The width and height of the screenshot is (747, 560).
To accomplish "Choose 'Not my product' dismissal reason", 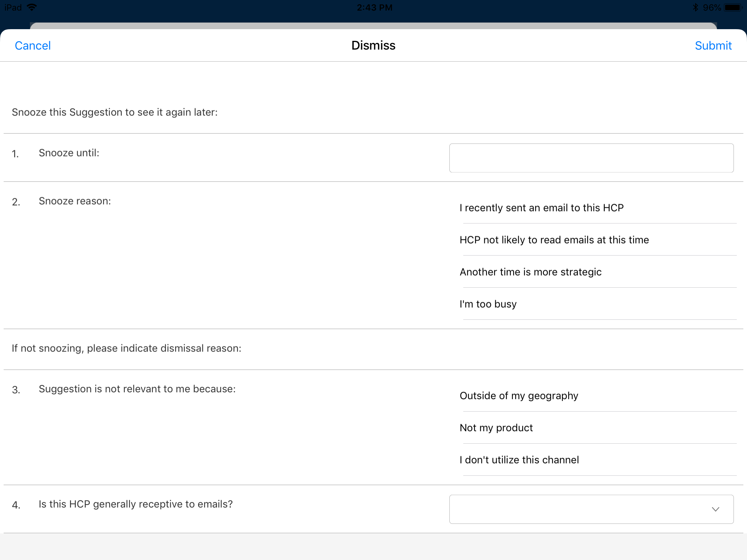I will click(x=496, y=428).
